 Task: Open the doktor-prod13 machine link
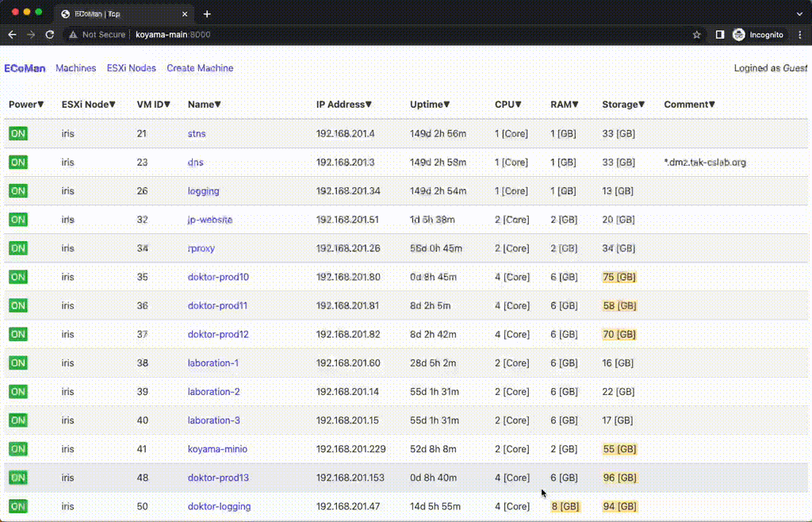click(218, 478)
